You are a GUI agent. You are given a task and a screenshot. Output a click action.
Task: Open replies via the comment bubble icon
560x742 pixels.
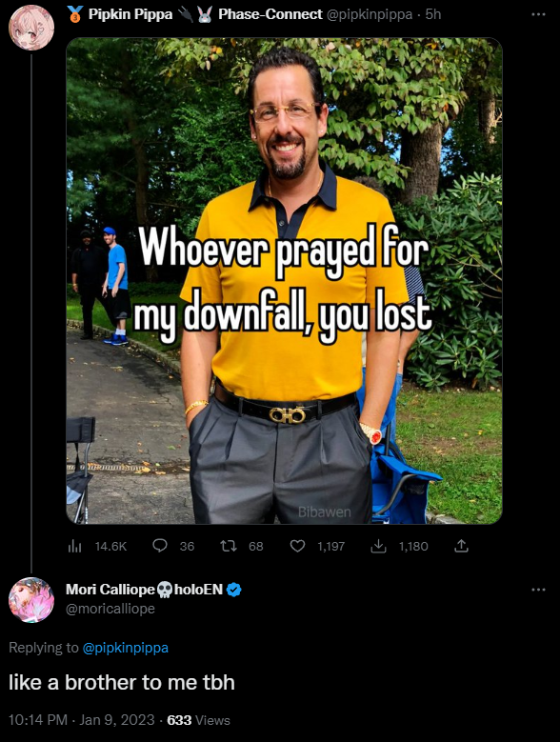coord(160,546)
